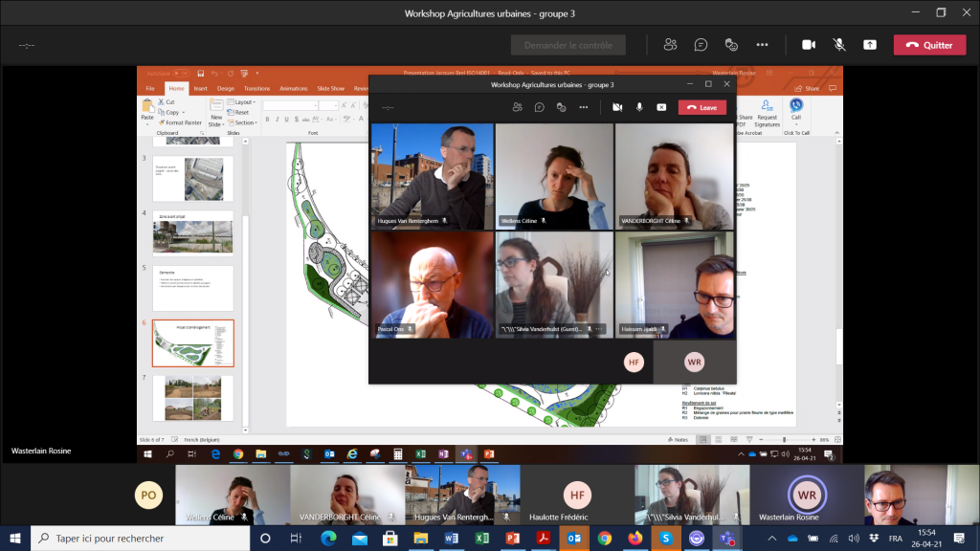The image size is (980, 551).
Task: Open Excel from the Windows taskbar
Action: 482,538
